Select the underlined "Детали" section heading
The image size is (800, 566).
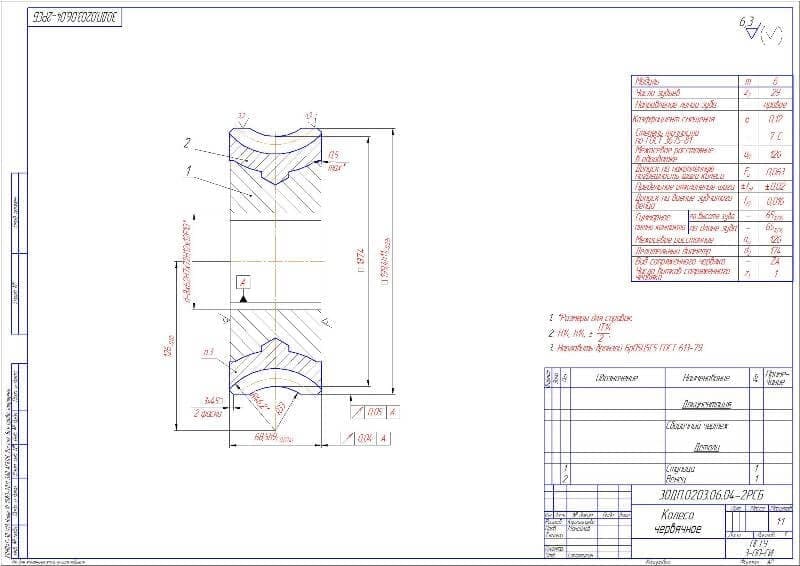[x=707, y=448]
